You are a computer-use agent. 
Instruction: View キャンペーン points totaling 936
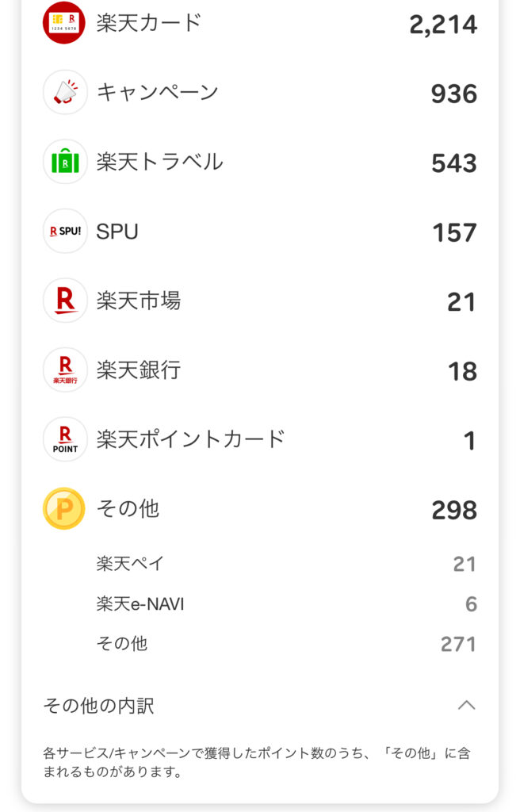tap(260, 93)
